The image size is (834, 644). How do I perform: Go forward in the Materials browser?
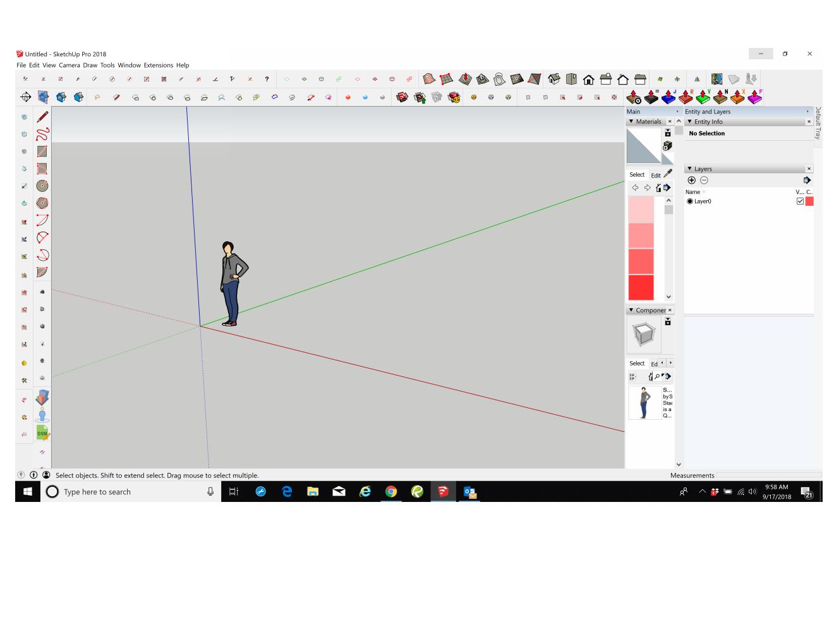point(647,188)
